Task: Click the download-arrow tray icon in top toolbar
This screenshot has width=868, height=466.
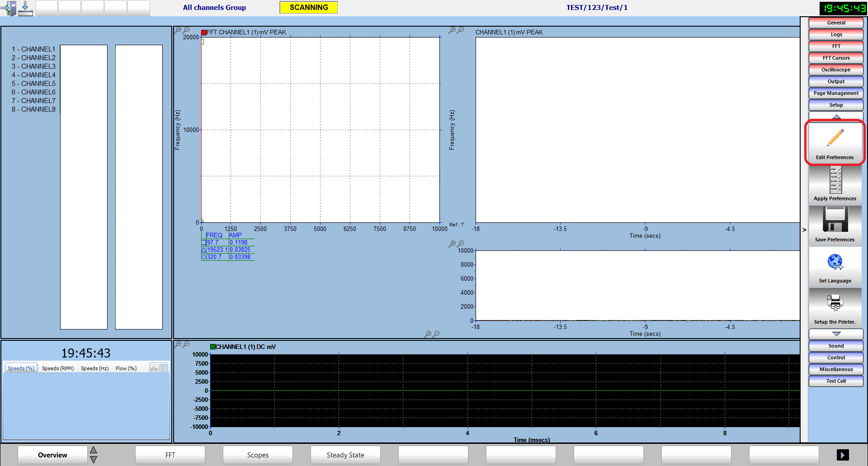Action: [x=25, y=8]
